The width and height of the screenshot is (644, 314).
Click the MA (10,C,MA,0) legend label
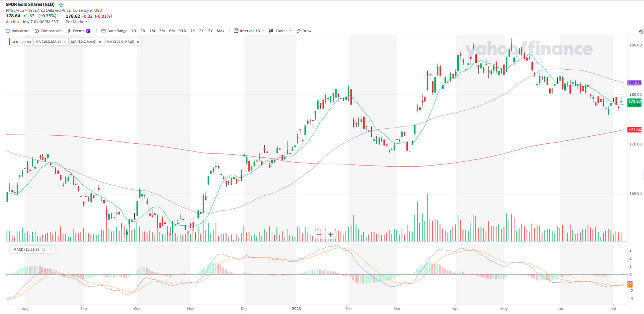(x=48, y=42)
